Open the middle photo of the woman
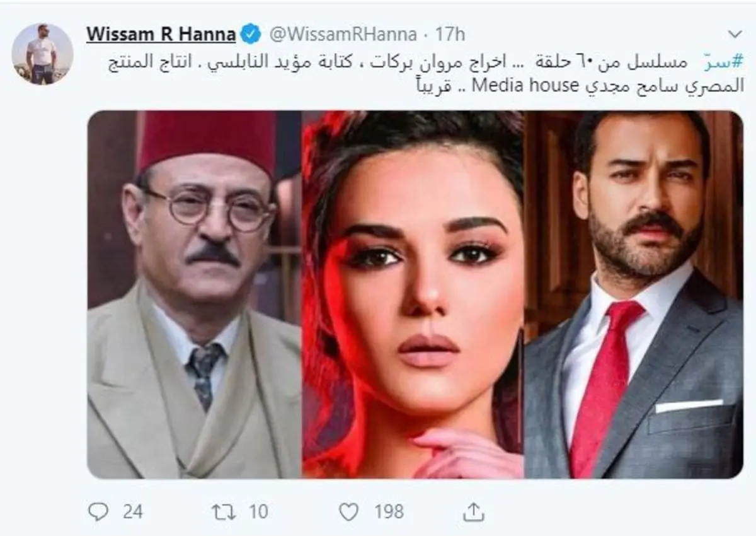Screen dimensions: 756x536 [x=413, y=294]
